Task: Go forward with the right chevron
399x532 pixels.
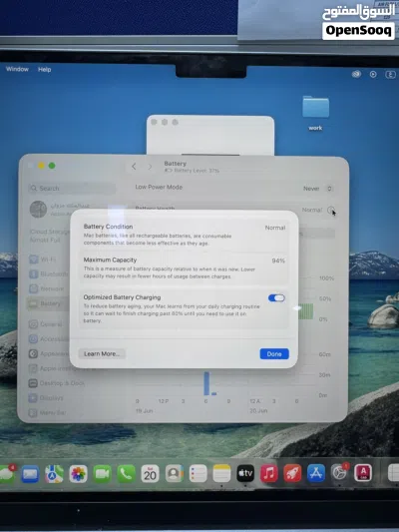Action: 151,167
